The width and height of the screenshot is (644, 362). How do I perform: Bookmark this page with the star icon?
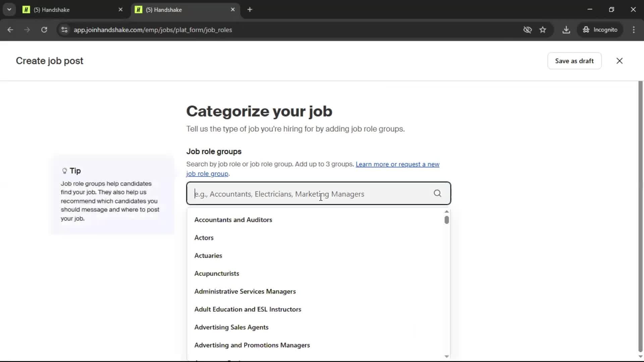coord(543,30)
